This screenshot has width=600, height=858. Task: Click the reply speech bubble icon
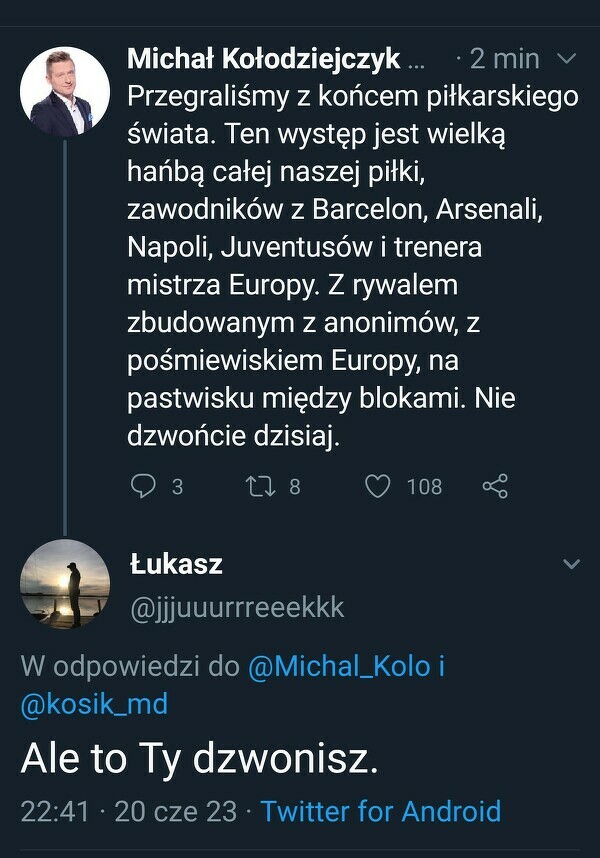coord(144,486)
